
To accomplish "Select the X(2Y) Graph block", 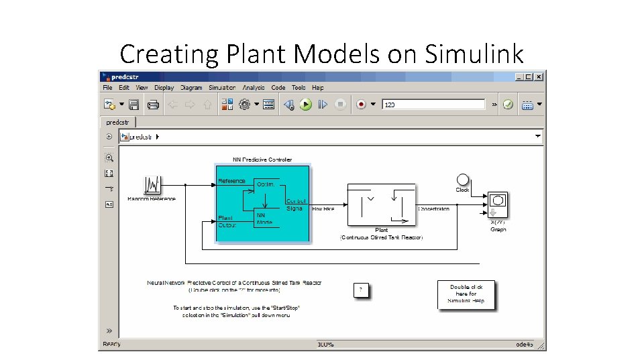I will click(x=498, y=205).
